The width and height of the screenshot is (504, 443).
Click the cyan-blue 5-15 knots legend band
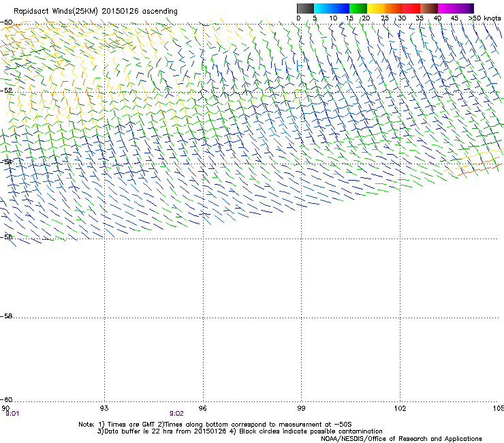pos(332,8)
